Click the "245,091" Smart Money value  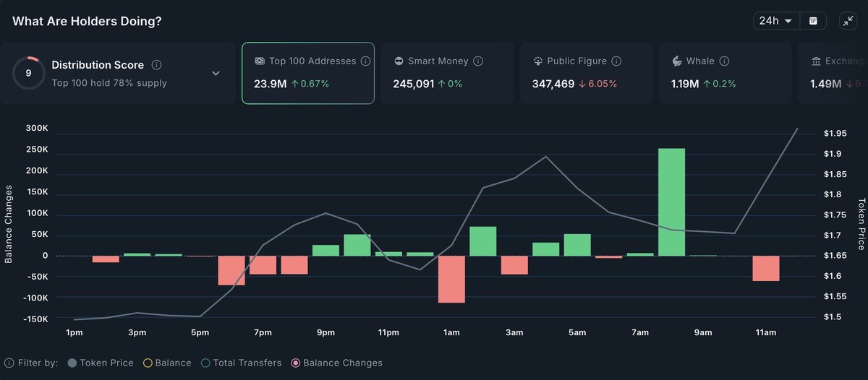414,84
